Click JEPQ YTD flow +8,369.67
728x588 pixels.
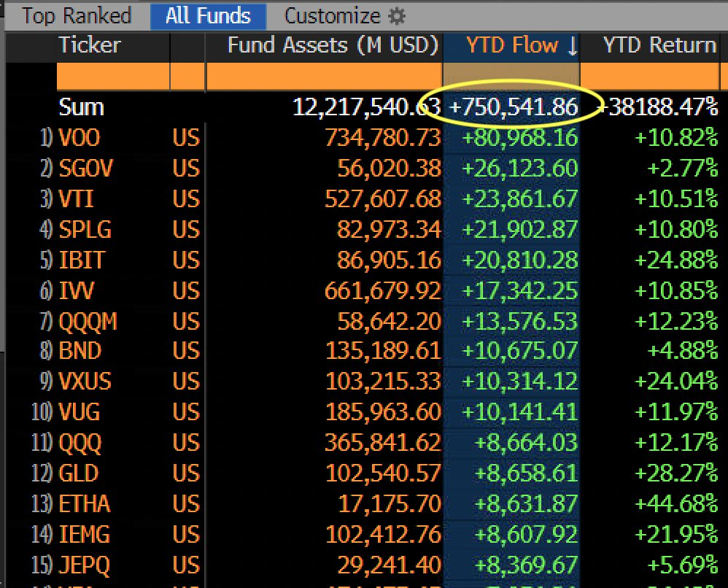coord(526,565)
